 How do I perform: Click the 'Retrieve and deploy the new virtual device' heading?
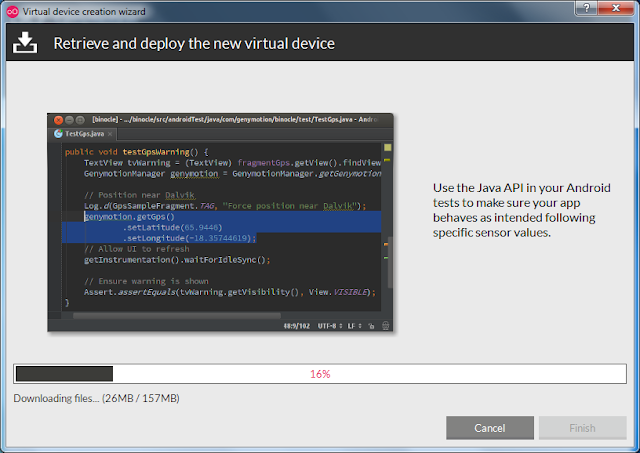[194, 43]
